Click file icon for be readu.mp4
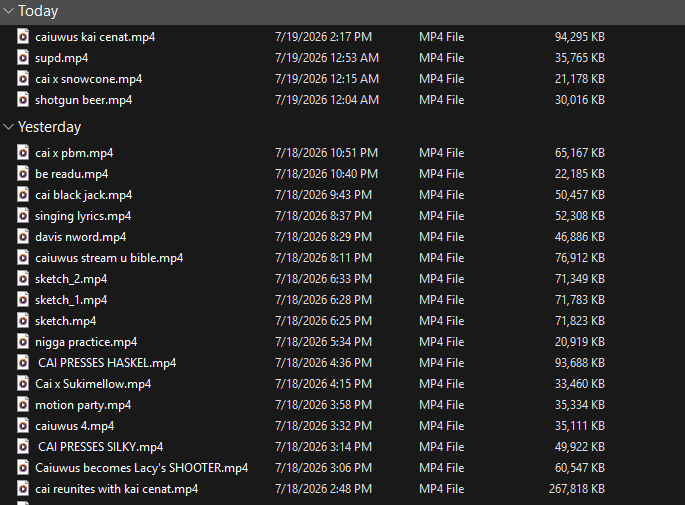Screen dimensions: 685x505 pos(23,174)
